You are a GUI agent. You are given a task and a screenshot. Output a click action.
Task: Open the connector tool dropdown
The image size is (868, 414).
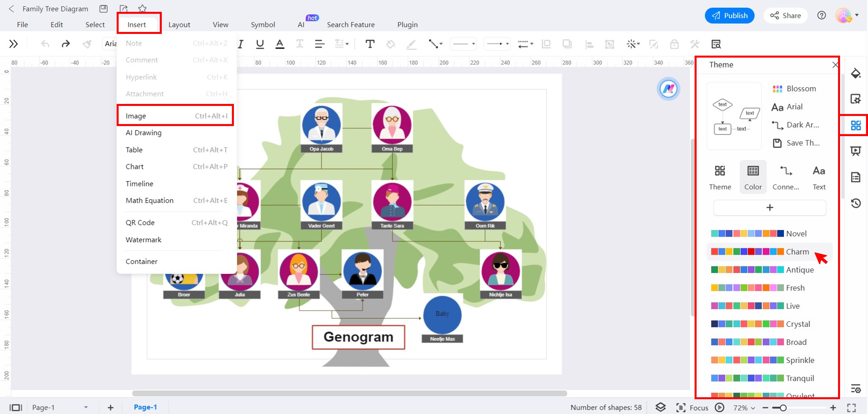tap(435, 44)
